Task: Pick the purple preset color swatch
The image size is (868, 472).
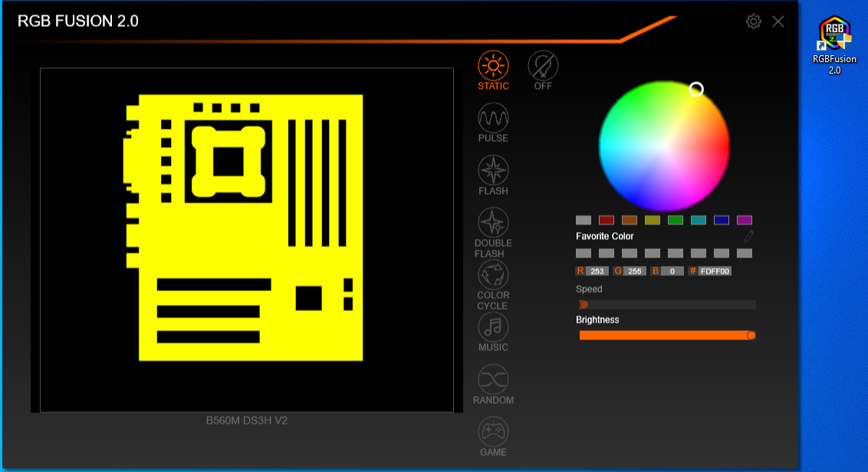Action: pyautogui.click(x=745, y=220)
